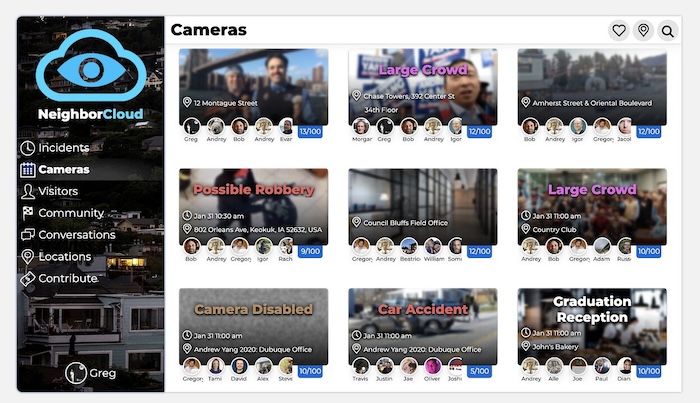Click the Visitors person icon in sidebar
Image resolution: width=700 pixels, height=403 pixels.
(x=28, y=191)
